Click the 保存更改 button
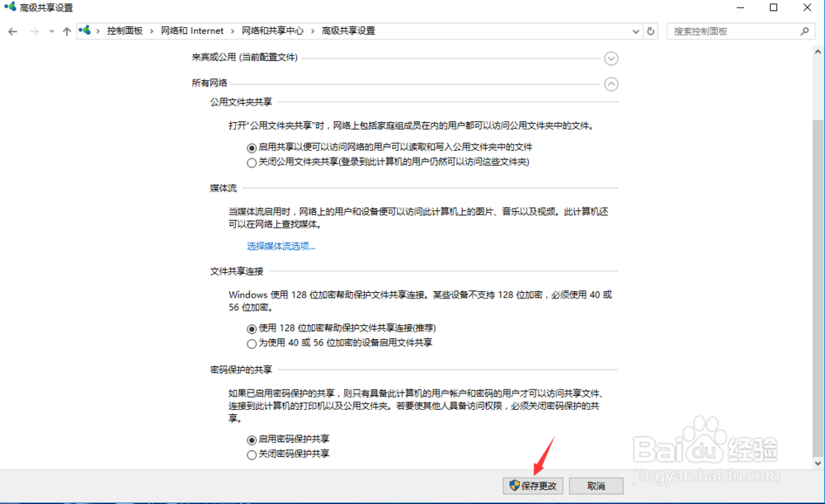825x504 pixels. 532,486
